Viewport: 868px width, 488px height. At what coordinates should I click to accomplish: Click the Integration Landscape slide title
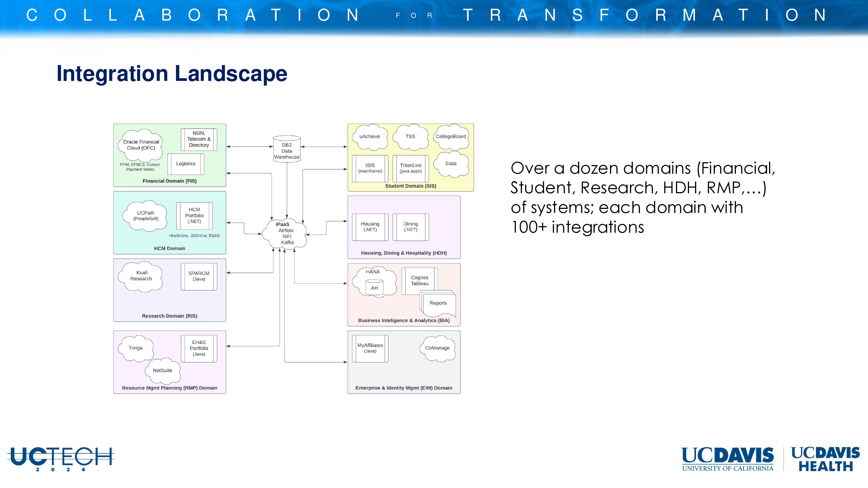coord(172,74)
